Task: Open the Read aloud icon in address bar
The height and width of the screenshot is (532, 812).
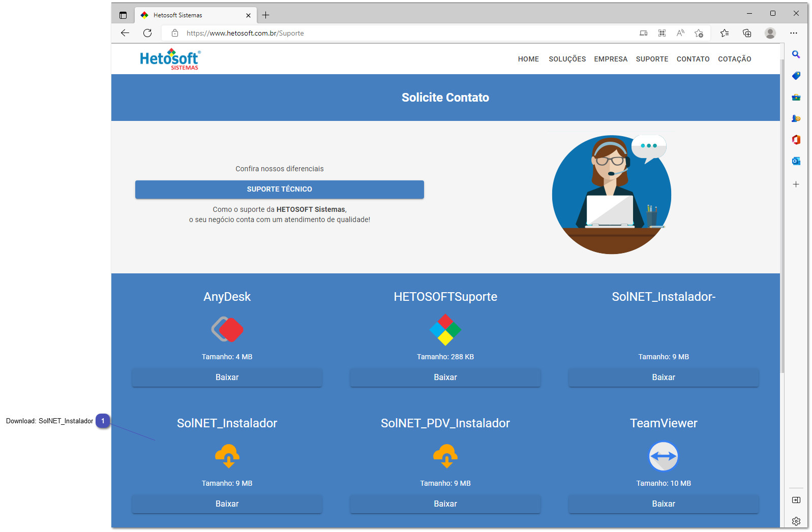Action: [680, 33]
